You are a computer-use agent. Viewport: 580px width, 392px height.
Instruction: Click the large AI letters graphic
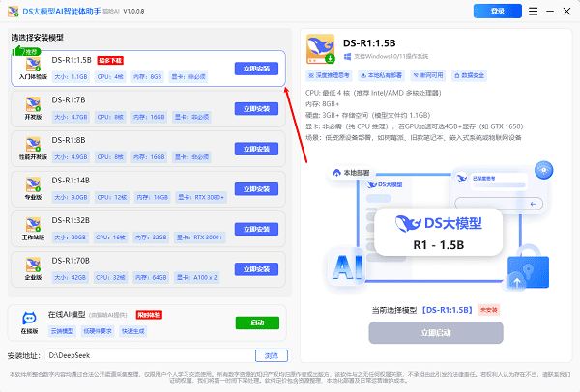pos(347,267)
